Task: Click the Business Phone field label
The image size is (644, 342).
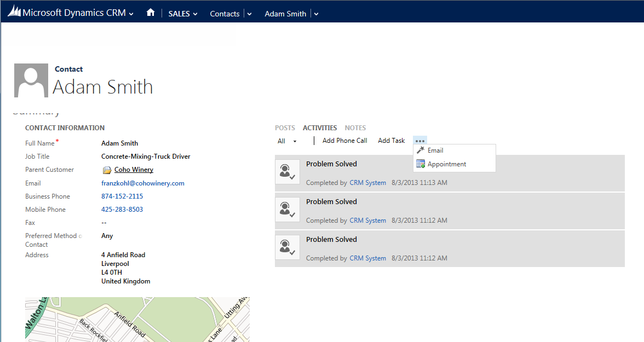Action: (48, 196)
